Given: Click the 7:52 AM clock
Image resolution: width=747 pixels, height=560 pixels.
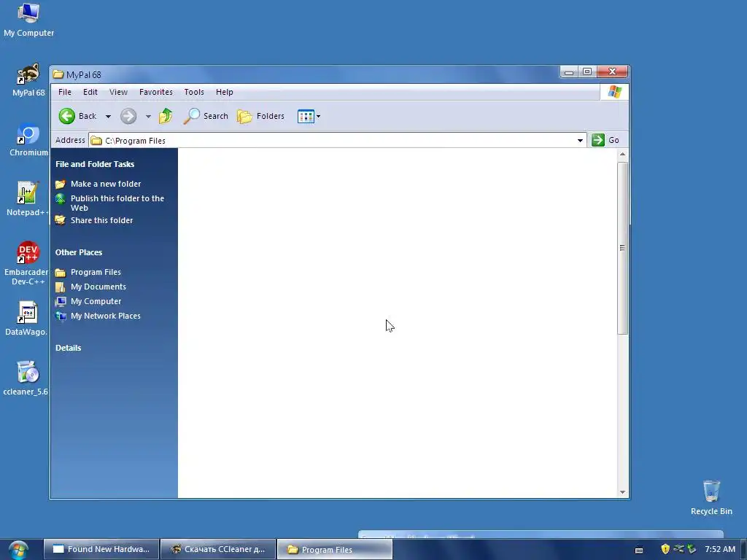Looking at the screenshot, I should tap(720, 549).
